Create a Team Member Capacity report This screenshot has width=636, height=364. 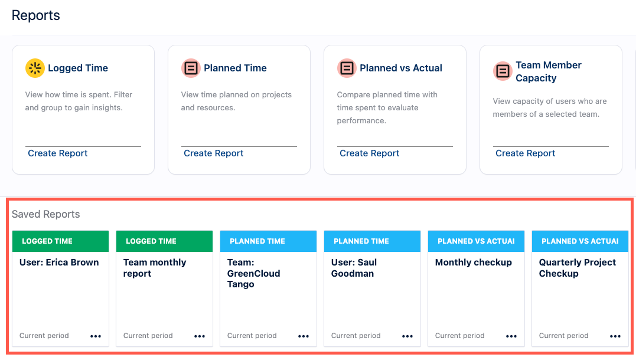click(x=526, y=153)
